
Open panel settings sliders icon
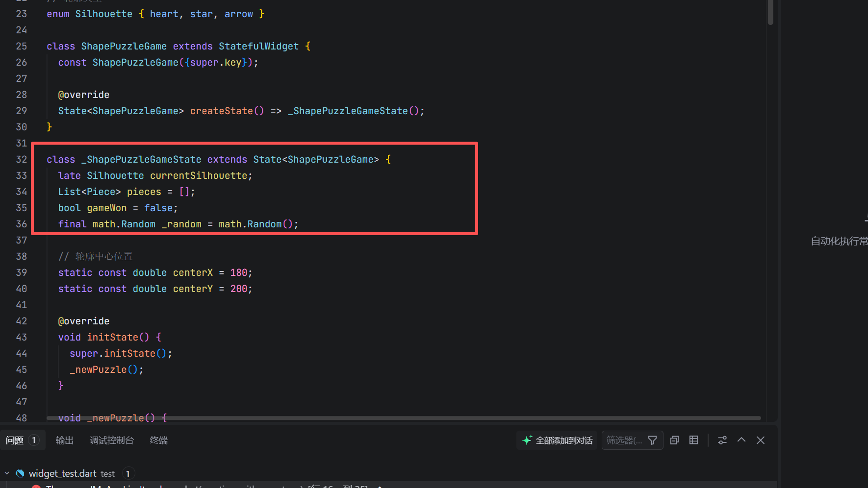(x=722, y=440)
